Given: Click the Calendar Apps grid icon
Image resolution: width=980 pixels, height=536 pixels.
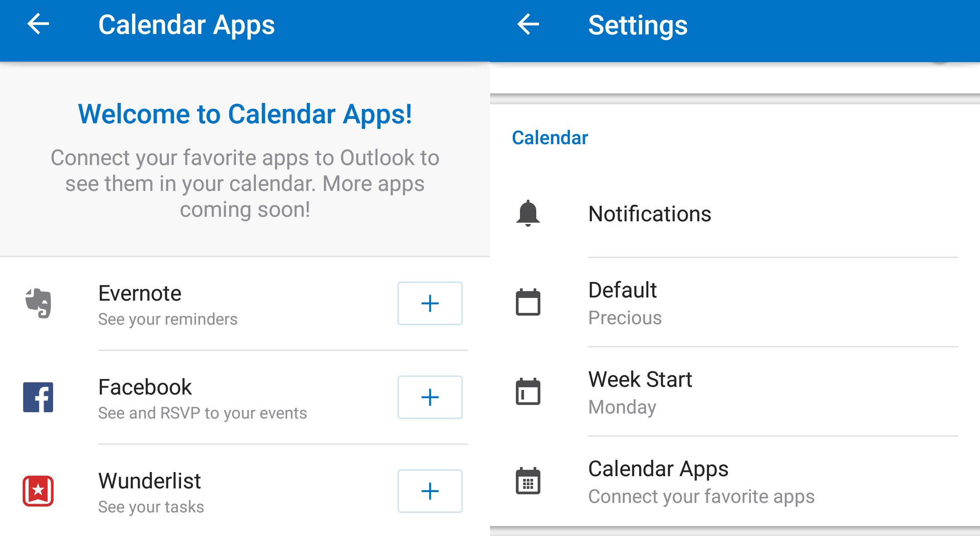Looking at the screenshot, I should tap(528, 481).
